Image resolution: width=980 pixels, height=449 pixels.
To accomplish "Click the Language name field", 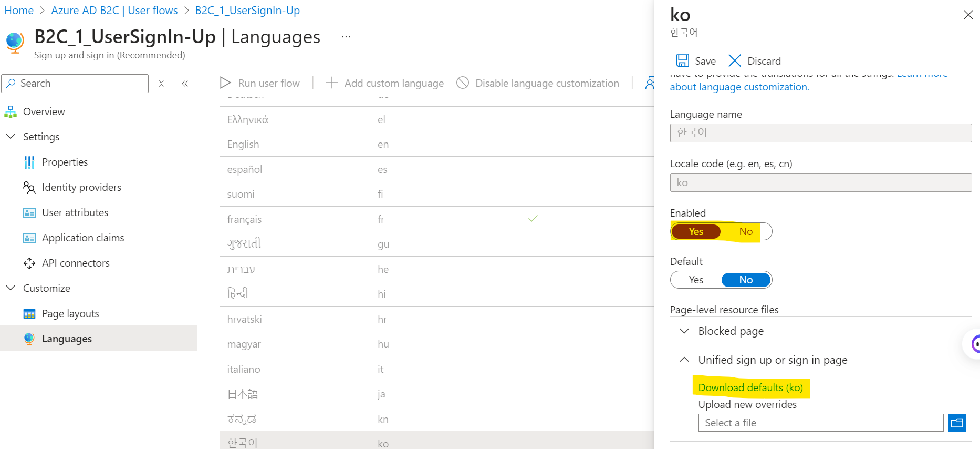I will [821, 133].
